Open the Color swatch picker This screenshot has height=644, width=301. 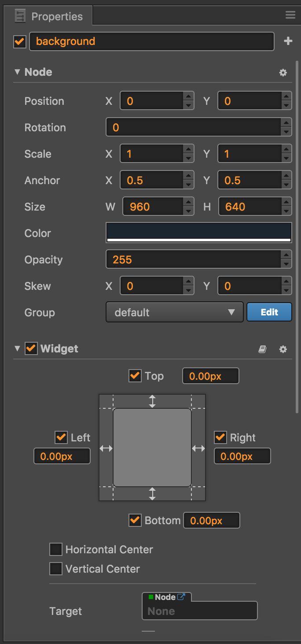(x=199, y=233)
